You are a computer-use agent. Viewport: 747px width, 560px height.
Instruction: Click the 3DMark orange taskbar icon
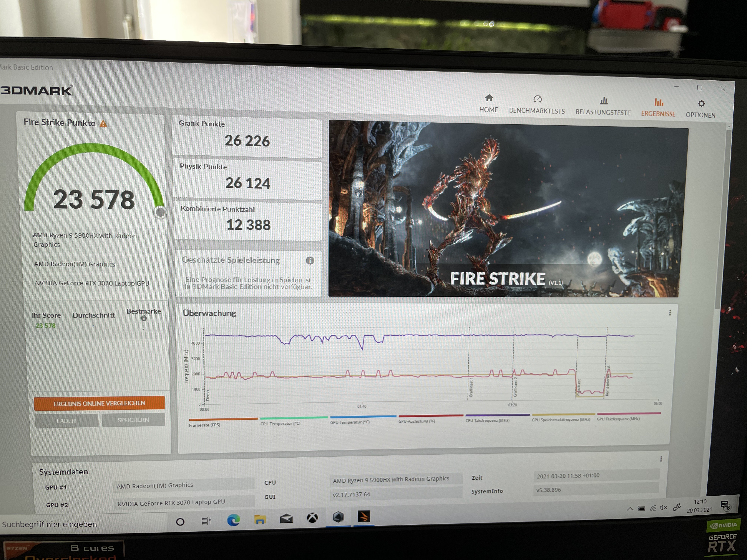[x=364, y=516]
